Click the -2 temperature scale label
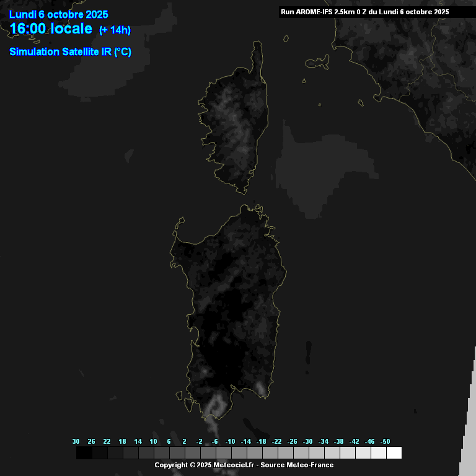Screen dimensions: 476x476 point(200,441)
